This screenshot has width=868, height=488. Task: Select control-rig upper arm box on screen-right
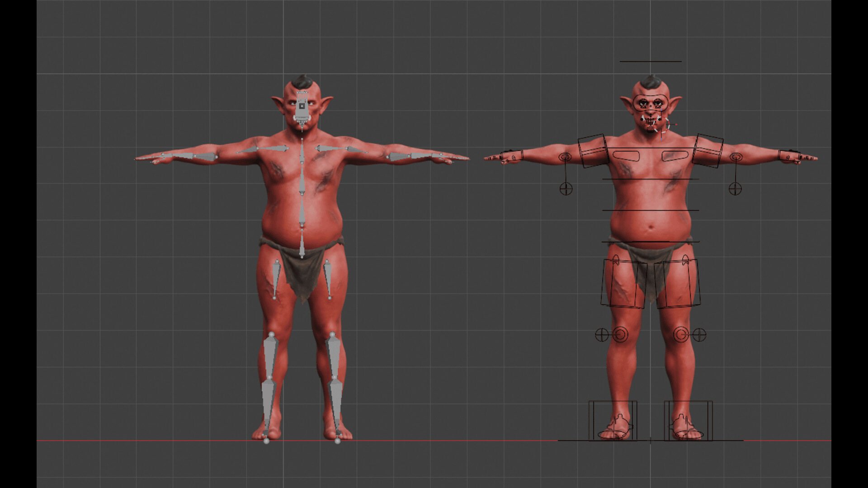[x=708, y=150]
